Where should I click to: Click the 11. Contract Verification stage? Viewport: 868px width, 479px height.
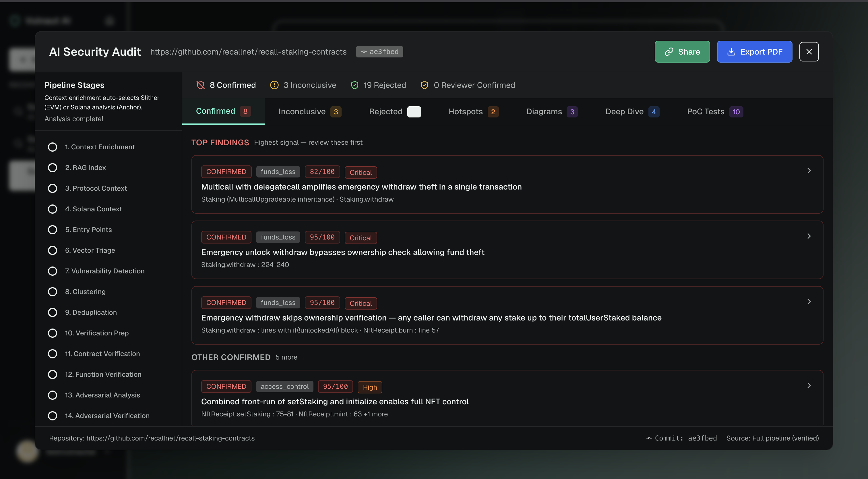[x=102, y=354]
